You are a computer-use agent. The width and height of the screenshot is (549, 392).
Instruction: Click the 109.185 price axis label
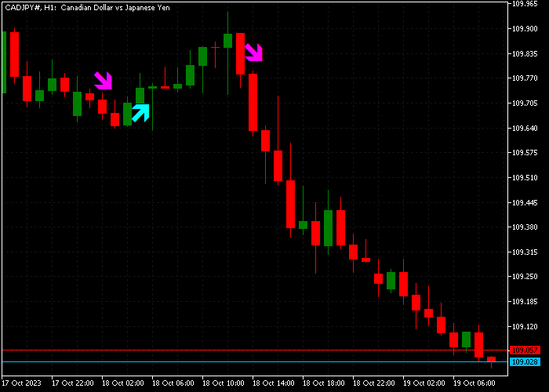[x=525, y=302]
